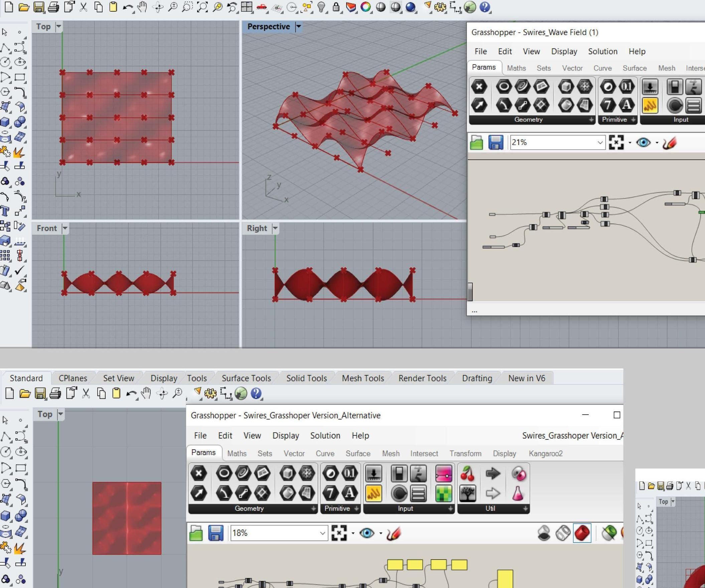Toggle the preview eye icon in lower Grasshopper toolbar
Image resolution: width=705 pixels, height=588 pixels.
367,533
